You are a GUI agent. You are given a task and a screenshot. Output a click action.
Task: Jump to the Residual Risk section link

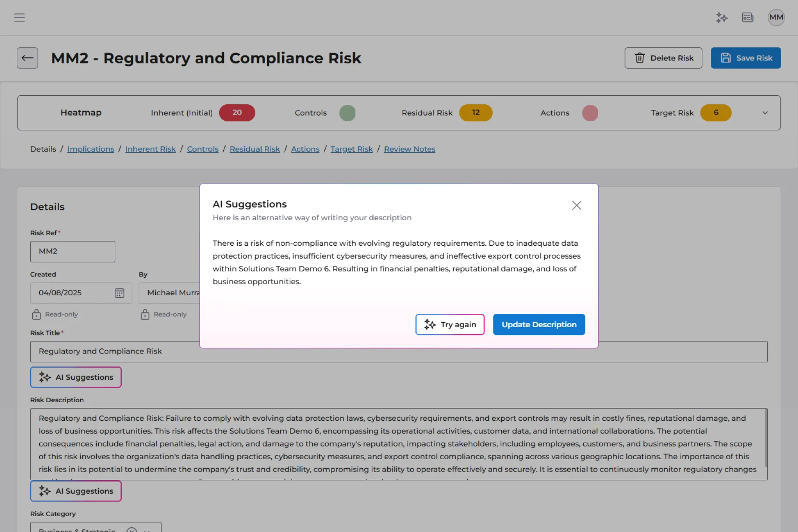(x=254, y=149)
